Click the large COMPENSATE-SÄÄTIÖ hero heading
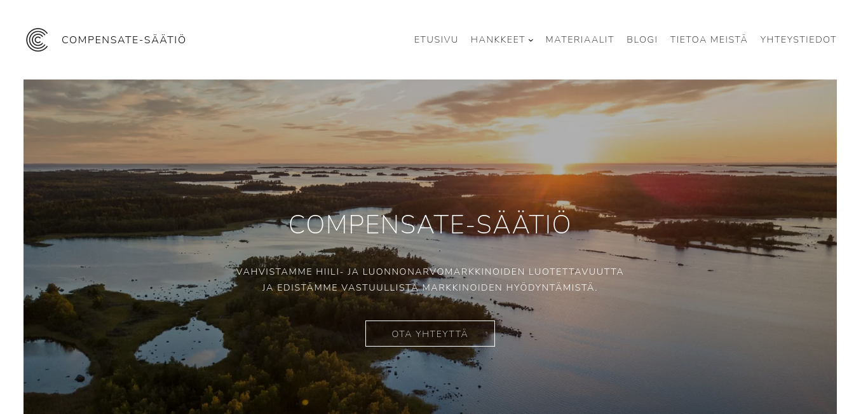The image size is (868, 414). pos(430,224)
